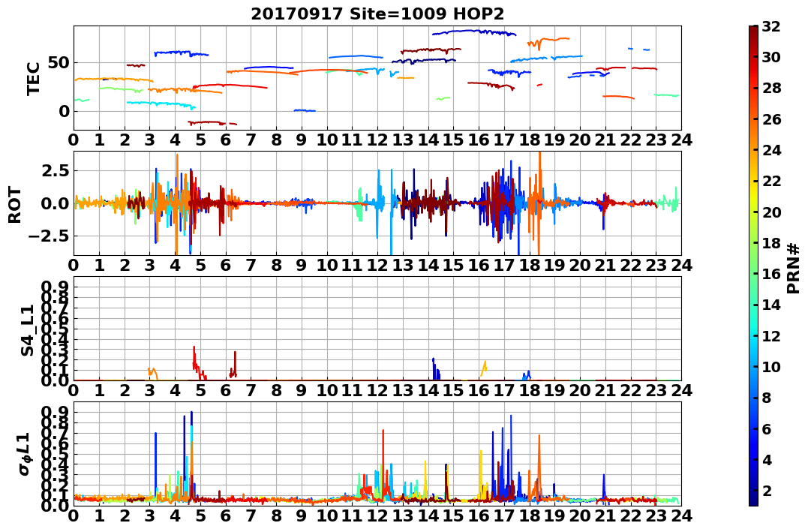This screenshot has width=808, height=532.
Task: Click the y-tick '0.0' on the ROT panel
Action: pyautogui.click(x=56, y=203)
